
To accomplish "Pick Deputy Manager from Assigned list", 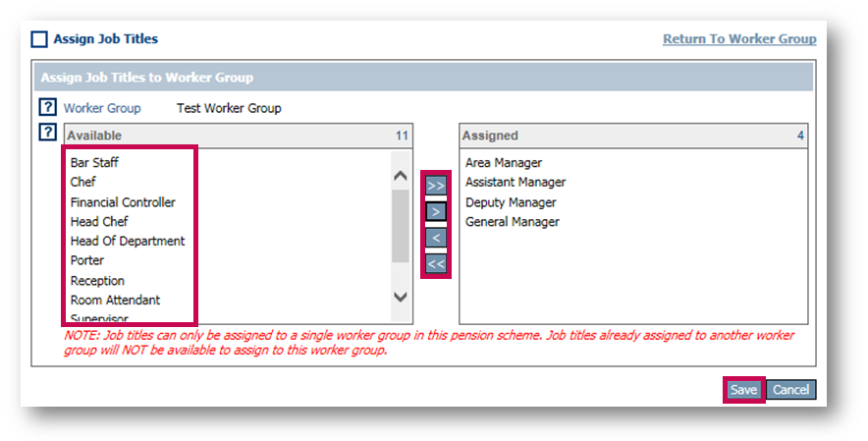I will click(511, 202).
